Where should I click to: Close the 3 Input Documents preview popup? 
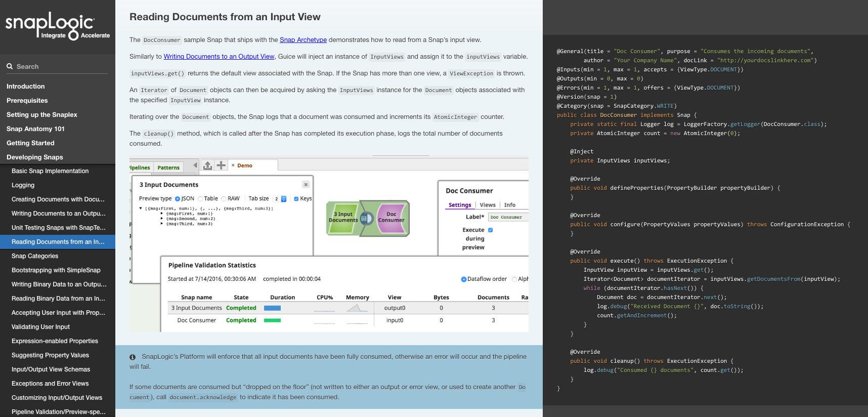(306, 185)
